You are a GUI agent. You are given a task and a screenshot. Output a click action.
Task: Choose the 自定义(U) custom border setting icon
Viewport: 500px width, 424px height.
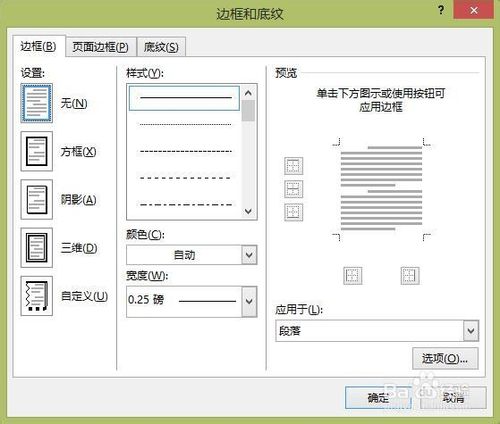pyautogui.click(x=37, y=296)
